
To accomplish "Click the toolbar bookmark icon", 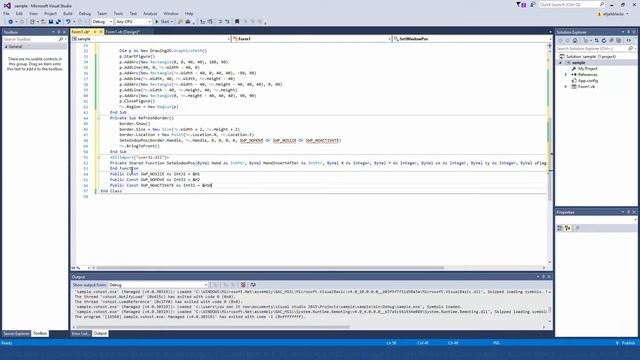I will (x=237, y=22).
